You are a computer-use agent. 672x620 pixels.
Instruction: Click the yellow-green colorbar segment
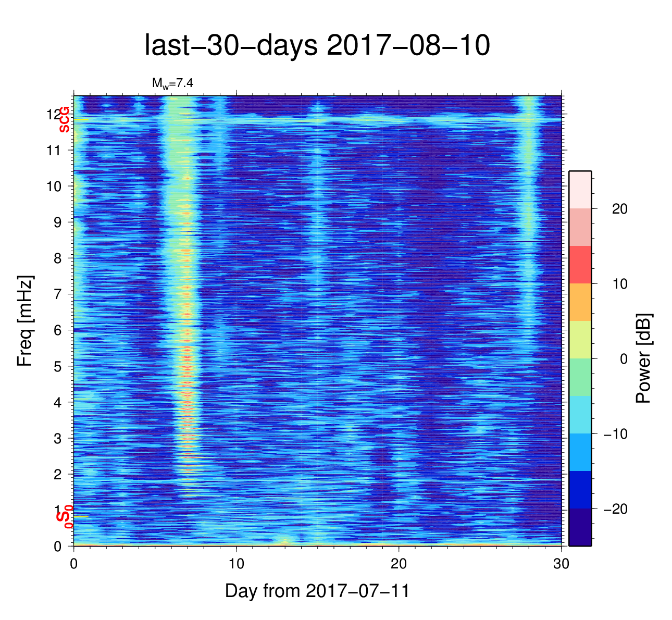point(580,340)
